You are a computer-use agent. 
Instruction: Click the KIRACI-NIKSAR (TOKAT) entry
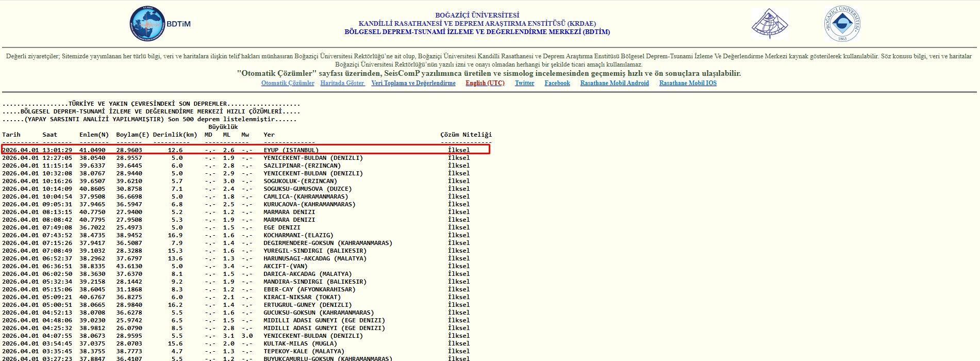coord(302,297)
